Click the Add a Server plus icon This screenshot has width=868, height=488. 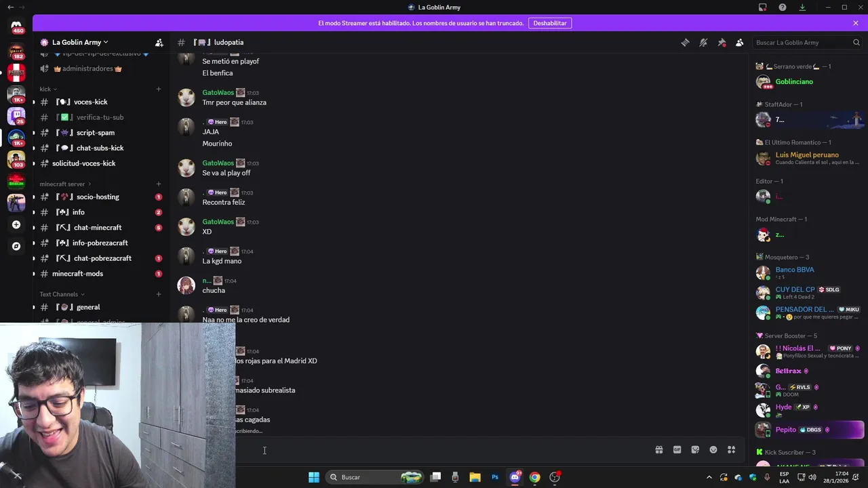coord(16,224)
